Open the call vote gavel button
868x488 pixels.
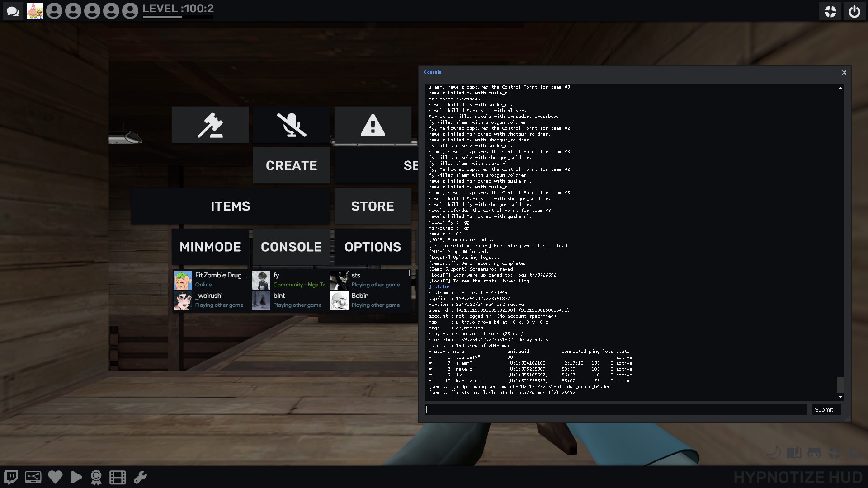(210, 125)
